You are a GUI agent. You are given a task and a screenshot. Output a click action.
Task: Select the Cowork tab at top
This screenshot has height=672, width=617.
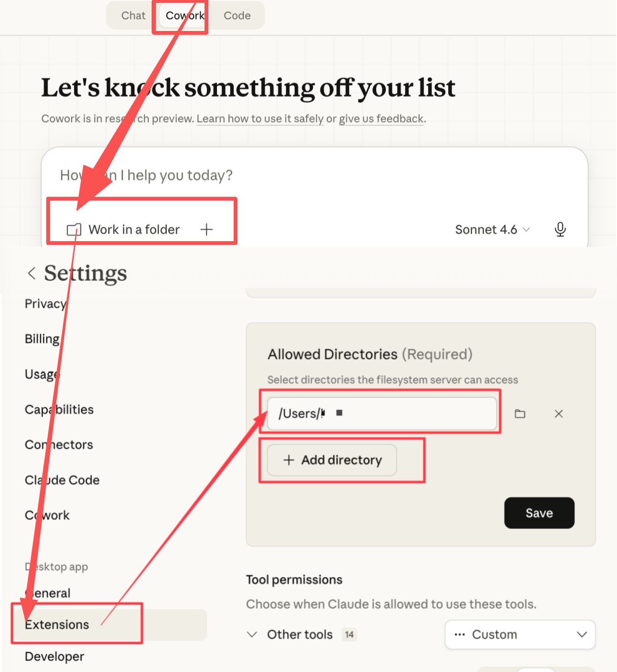pos(185,16)
